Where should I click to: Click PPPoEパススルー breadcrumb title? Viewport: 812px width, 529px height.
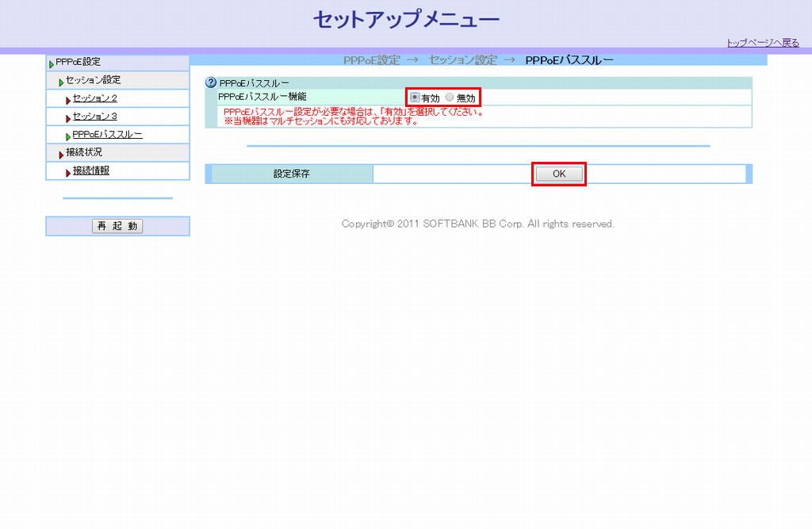[569, 60]
